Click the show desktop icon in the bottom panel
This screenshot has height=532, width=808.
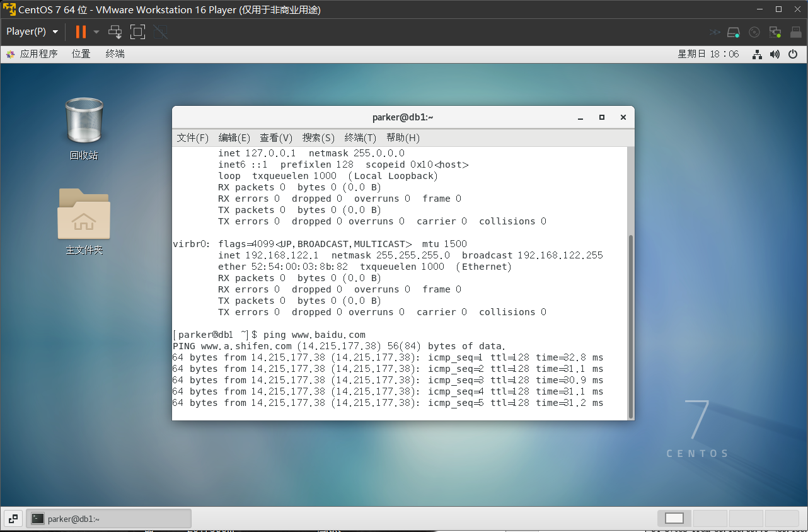pyautogui.click(x=13, y=519)
